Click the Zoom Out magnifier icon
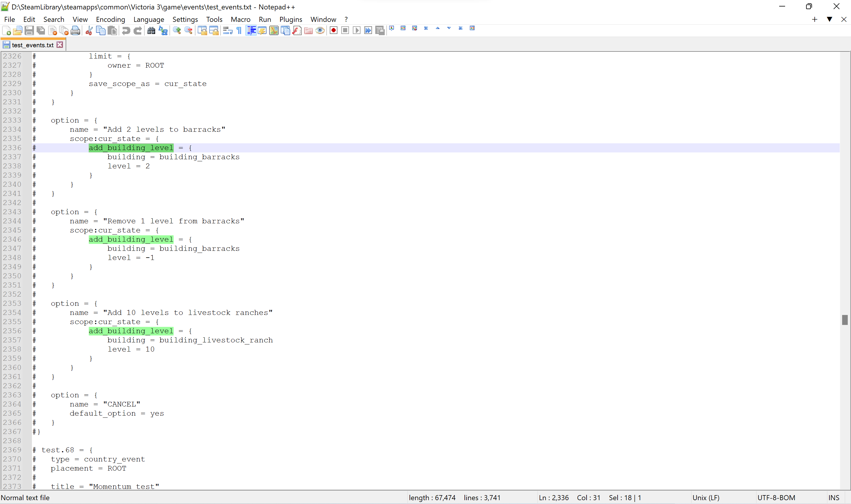The height and width of the screenshot is (504, 851). (188, 30)
